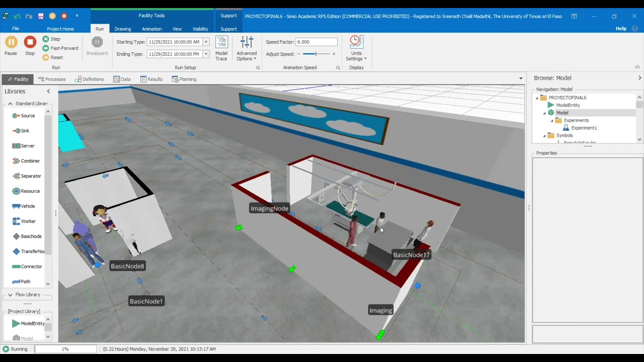The image size is (644, 362).
Task: Open the File menu
Action: click(16, 29)
